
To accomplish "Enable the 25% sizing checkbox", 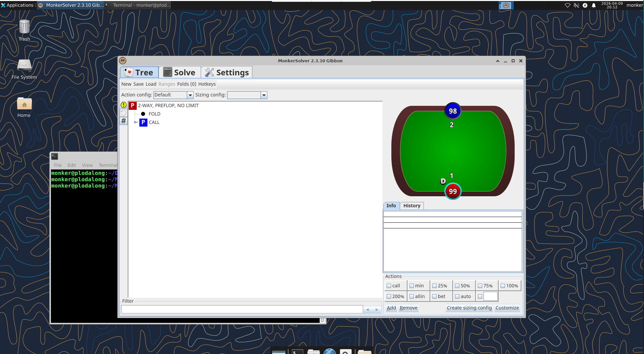I will point(434,286).
